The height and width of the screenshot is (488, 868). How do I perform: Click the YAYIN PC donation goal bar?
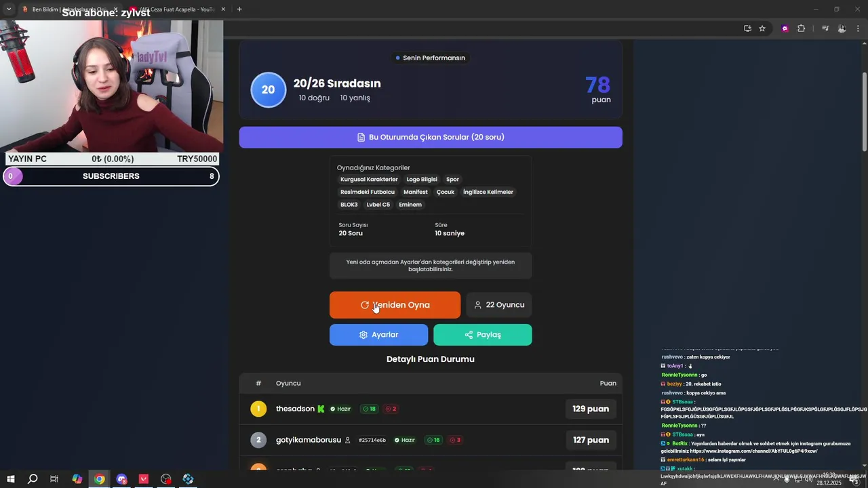click(x=113, y=159)
